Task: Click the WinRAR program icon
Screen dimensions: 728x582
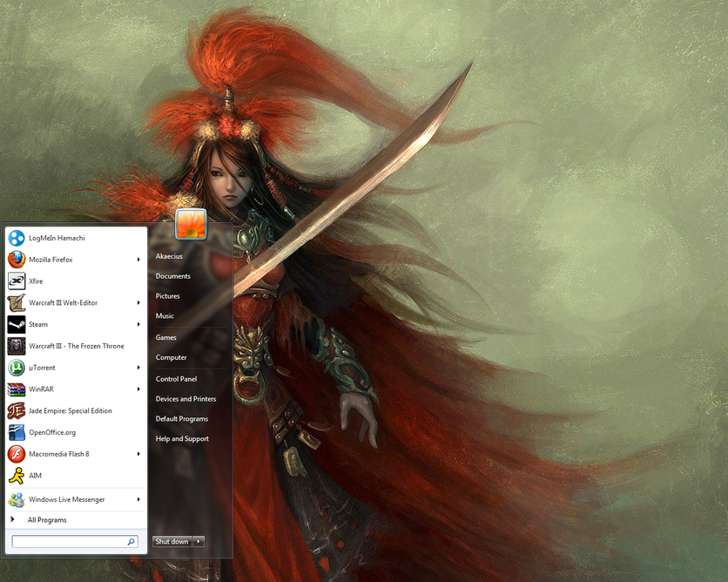Action: tap(16, 389)
